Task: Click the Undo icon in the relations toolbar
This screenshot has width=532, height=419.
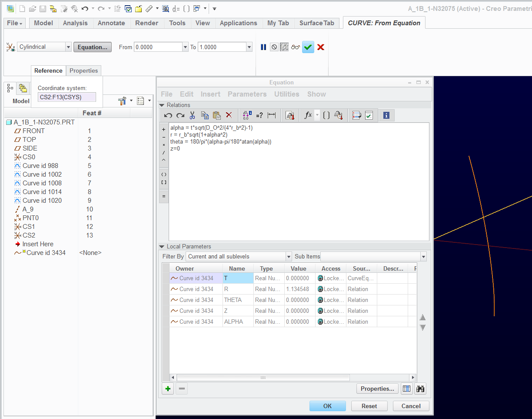Action: (168, 115)
